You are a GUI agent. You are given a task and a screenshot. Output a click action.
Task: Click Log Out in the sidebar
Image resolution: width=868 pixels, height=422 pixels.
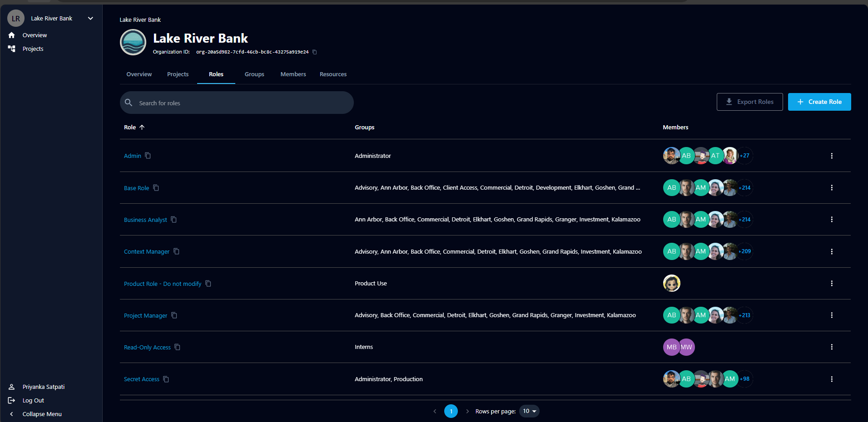coord(33,400)
